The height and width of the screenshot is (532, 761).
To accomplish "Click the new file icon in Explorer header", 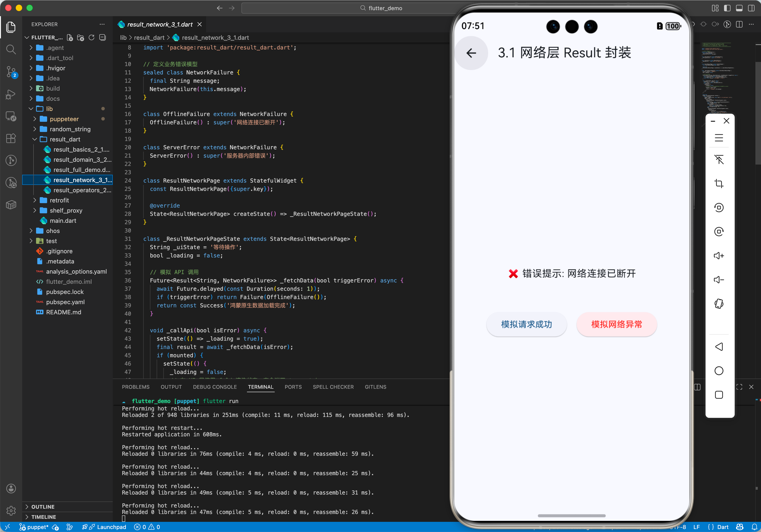I will [70, 37].
